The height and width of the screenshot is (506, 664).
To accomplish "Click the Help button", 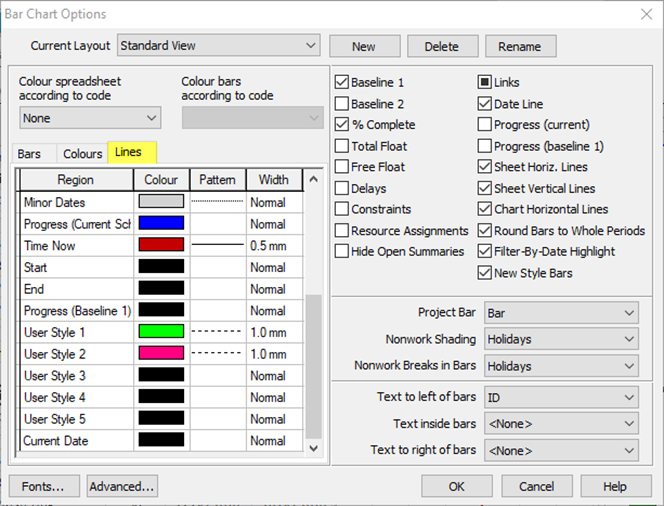I will coord(616,486).
